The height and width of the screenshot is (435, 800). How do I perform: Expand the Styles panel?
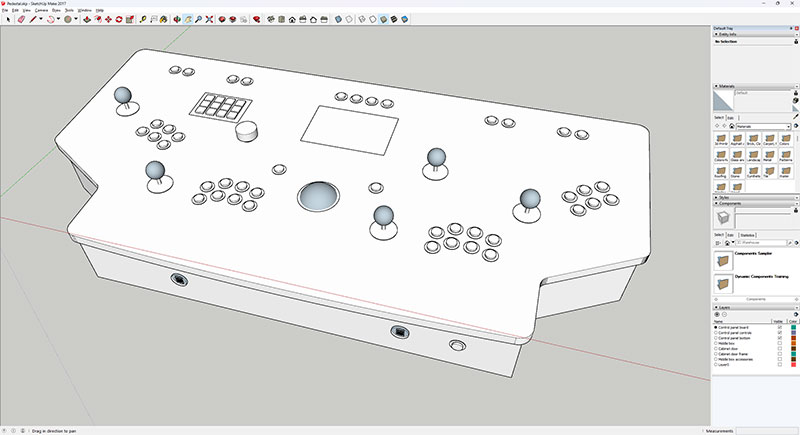click(x=716, y=197)
